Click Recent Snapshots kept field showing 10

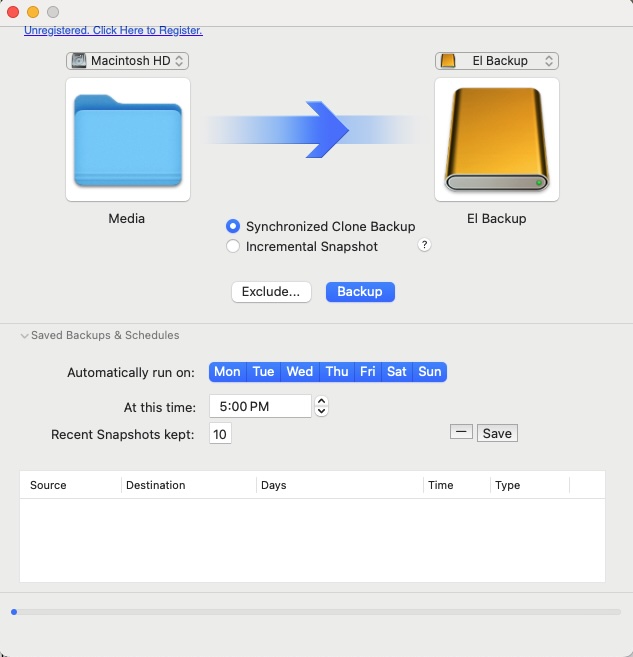click(220, 434)
